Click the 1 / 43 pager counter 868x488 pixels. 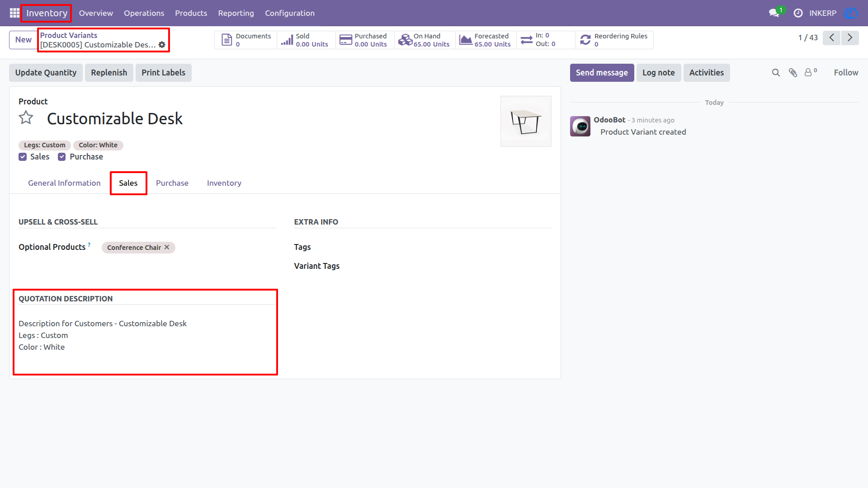click(x=808, y=38)
